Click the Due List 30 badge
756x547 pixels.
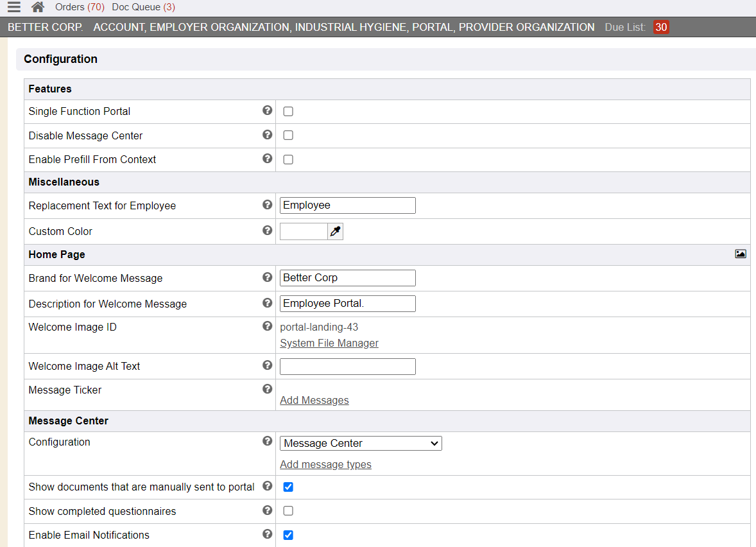click(x=661, y=28)
